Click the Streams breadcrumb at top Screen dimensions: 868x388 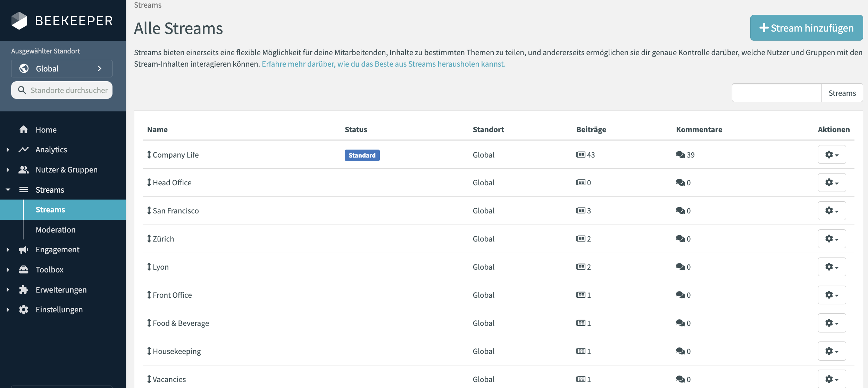tap(148, 5)
